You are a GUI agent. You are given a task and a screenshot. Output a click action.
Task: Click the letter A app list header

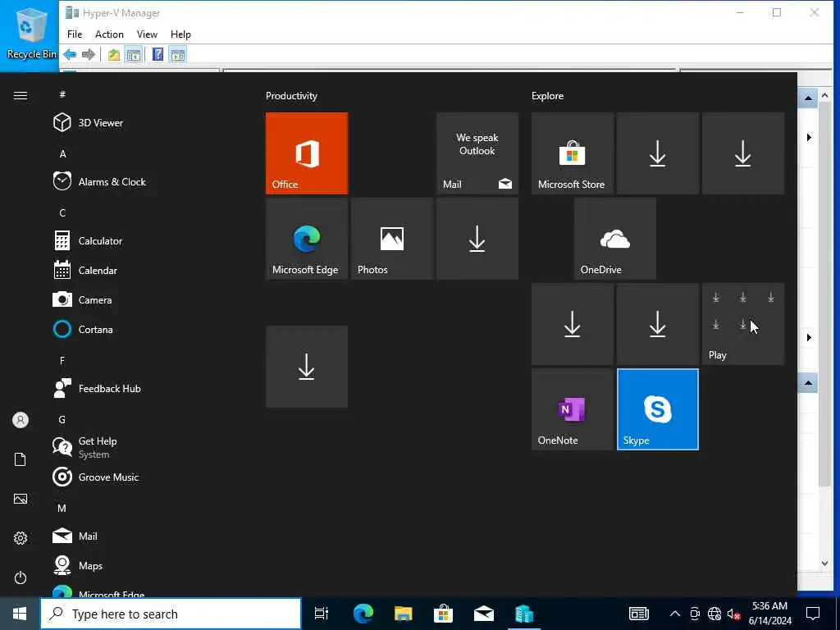62,153
